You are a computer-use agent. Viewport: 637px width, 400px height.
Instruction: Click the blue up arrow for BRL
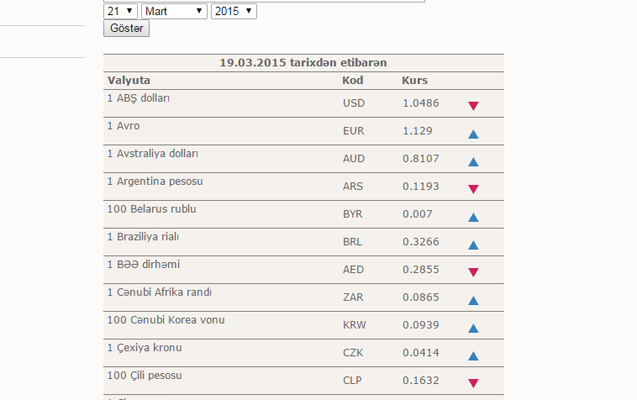(x=473, y=244)
